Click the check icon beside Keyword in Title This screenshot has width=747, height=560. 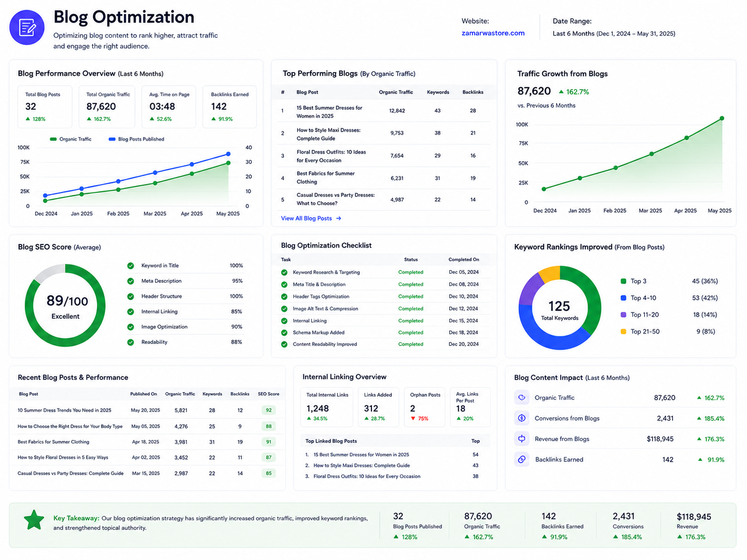coord(131,266)
